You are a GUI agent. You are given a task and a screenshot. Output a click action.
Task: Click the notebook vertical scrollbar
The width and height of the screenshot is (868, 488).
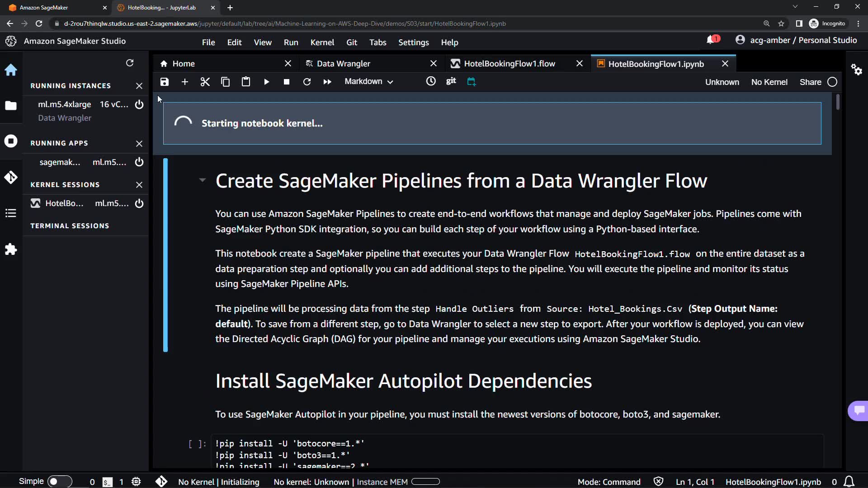pyautogui.click(x=838, y=102)
